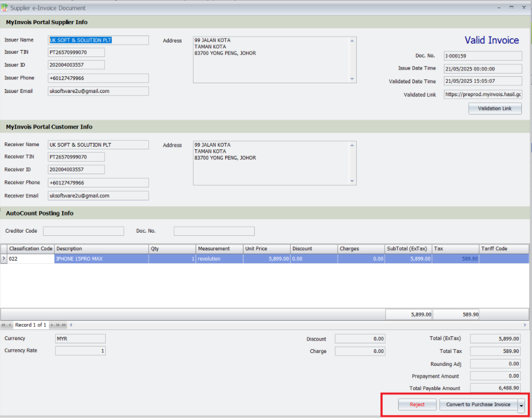Click the Tariff Code column header
This screenshot has height=418, width=532.
504,249
